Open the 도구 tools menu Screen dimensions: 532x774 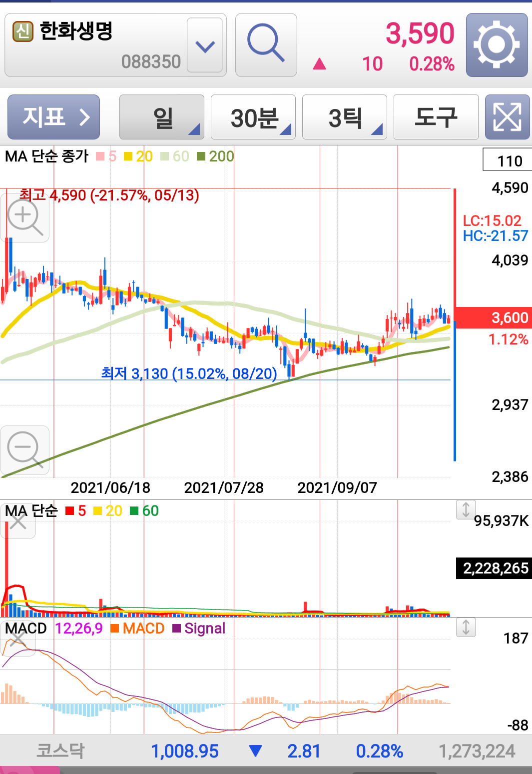tap(436, 117)
